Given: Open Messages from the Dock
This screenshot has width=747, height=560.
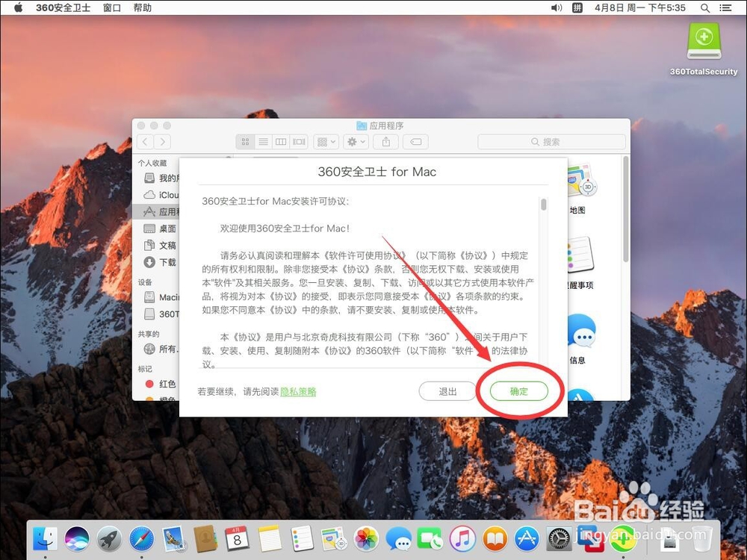Looking at the screenshot, I should click(x=398, y=539).
